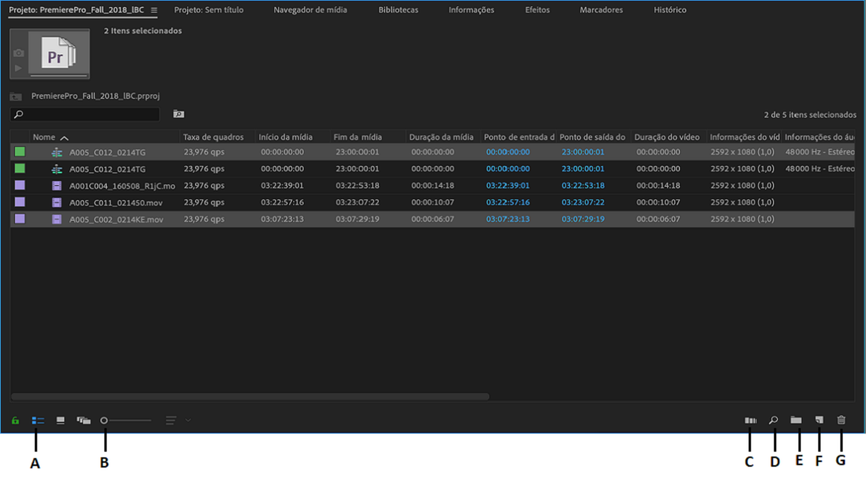This screenshot has width=868, height=481.
Task: Click Duração da mídia column header
Action: coord(441,138)
